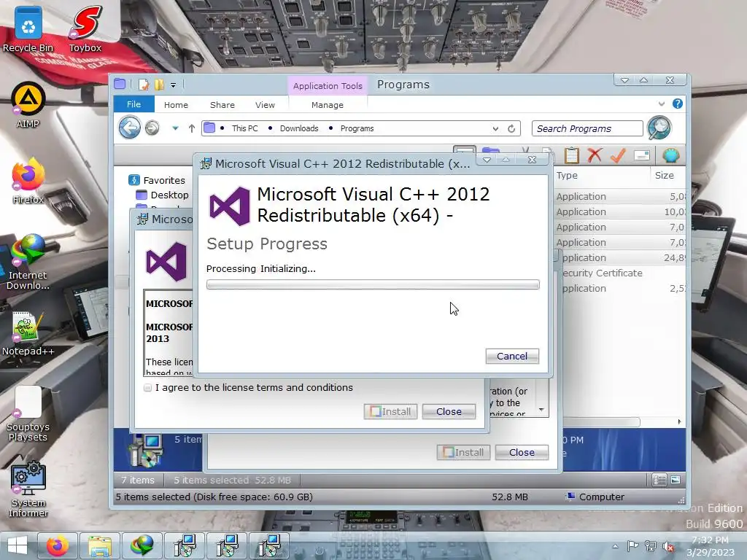This screenshot has height=560, width=747.
Task: Open the Home ribbon tab
Action: pos(176,105)
